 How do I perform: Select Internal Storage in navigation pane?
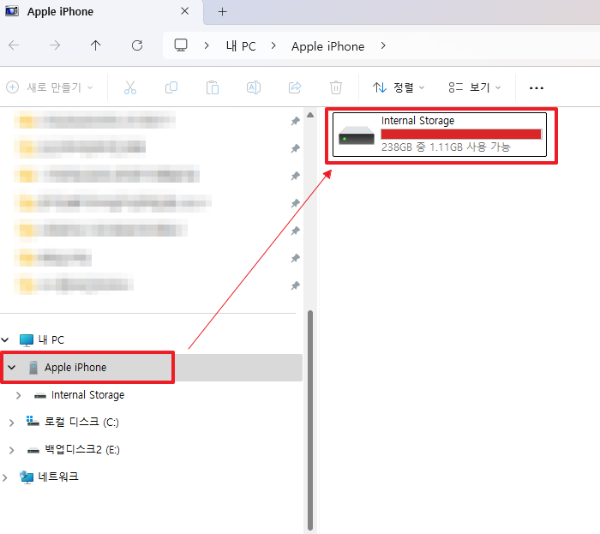(88, 395)
